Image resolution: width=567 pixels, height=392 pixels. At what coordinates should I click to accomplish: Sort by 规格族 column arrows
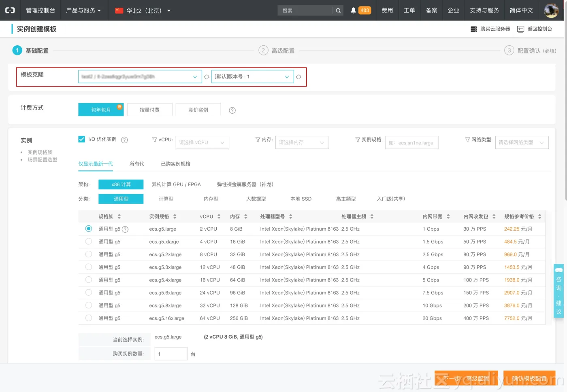point(119,217)
